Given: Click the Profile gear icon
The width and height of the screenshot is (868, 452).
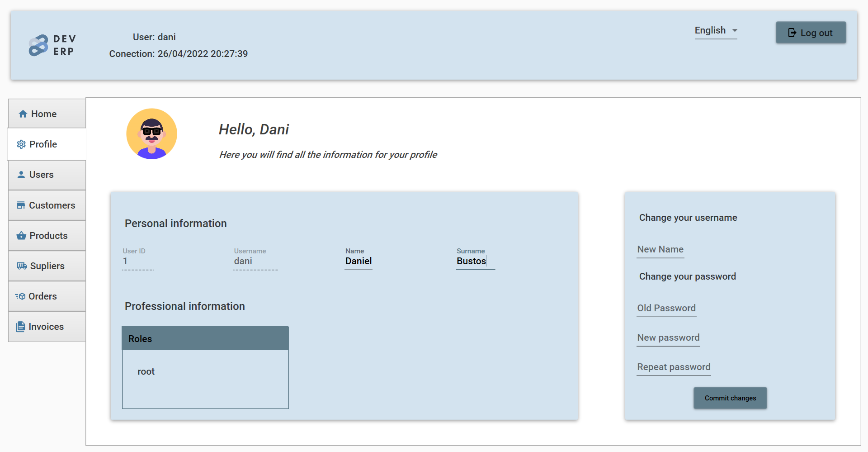Looking at the screenshot, I should [21, 144].
